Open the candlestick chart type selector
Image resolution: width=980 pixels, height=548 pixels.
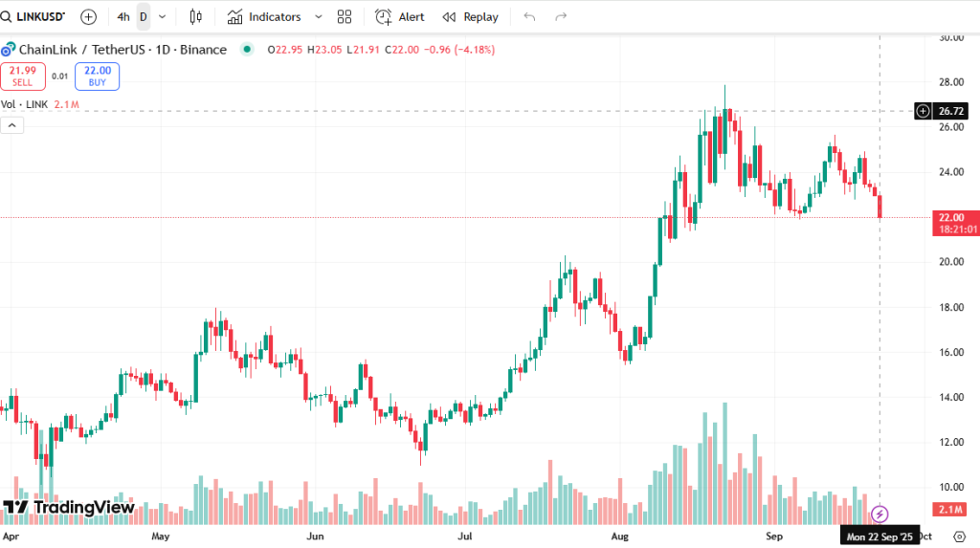click(196, 16)
